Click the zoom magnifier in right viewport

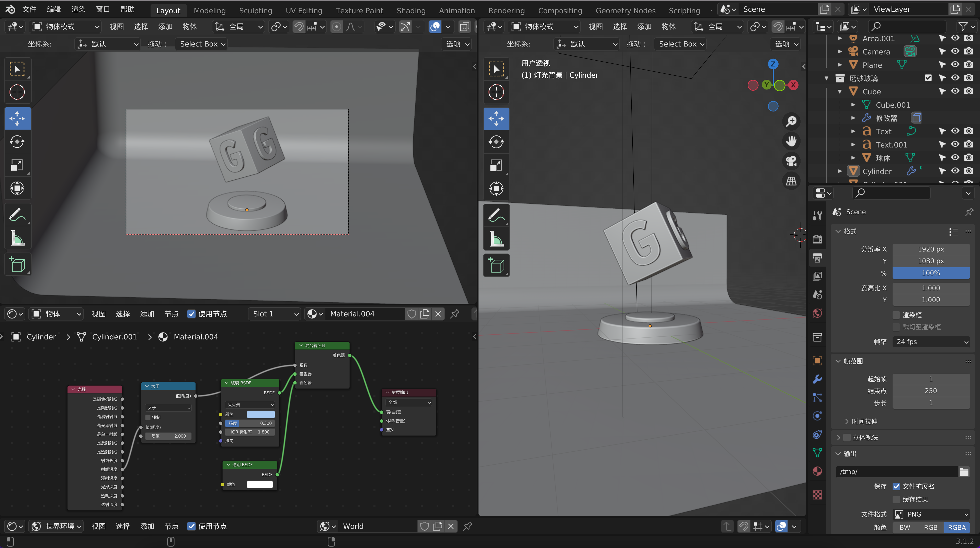pyautogui.click(x=791, y=121)
